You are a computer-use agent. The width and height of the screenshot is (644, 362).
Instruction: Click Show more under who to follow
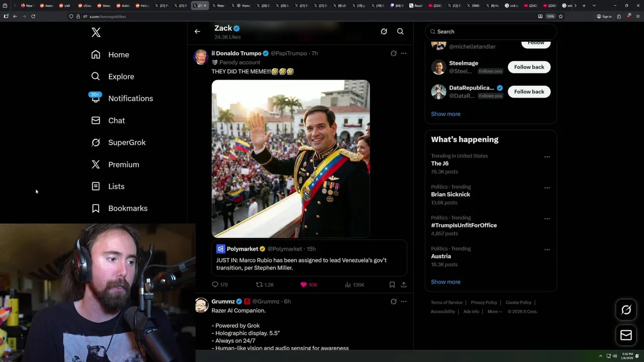[445, 114]
